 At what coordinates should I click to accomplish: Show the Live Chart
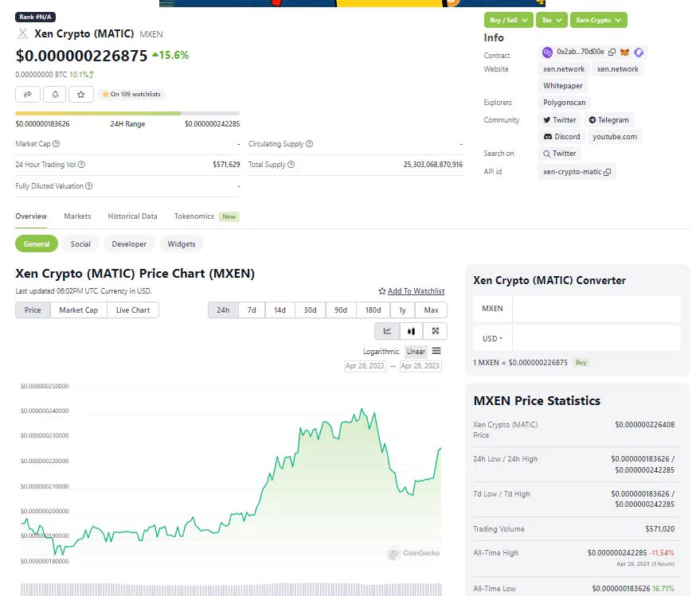(133, 310)
